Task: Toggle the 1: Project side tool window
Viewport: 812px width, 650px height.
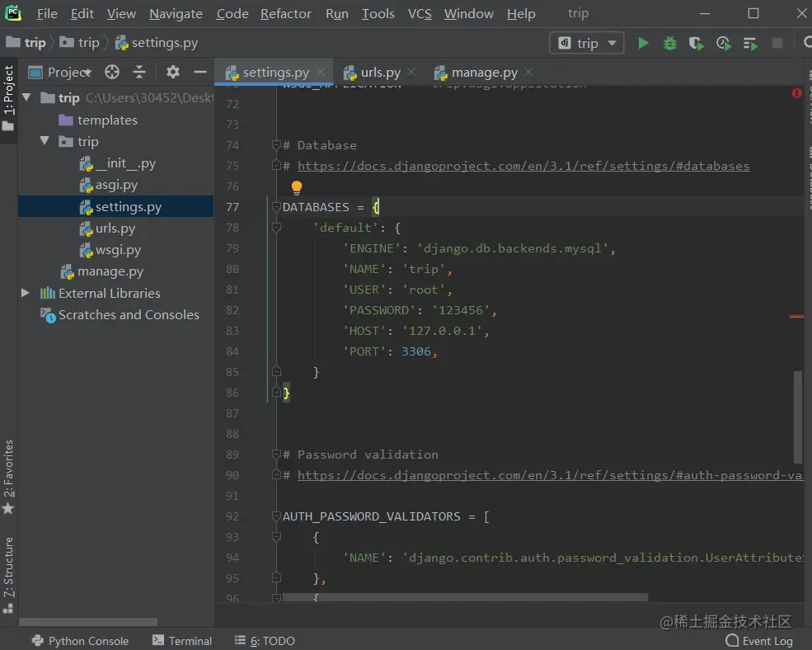Action: coord(8,98)
